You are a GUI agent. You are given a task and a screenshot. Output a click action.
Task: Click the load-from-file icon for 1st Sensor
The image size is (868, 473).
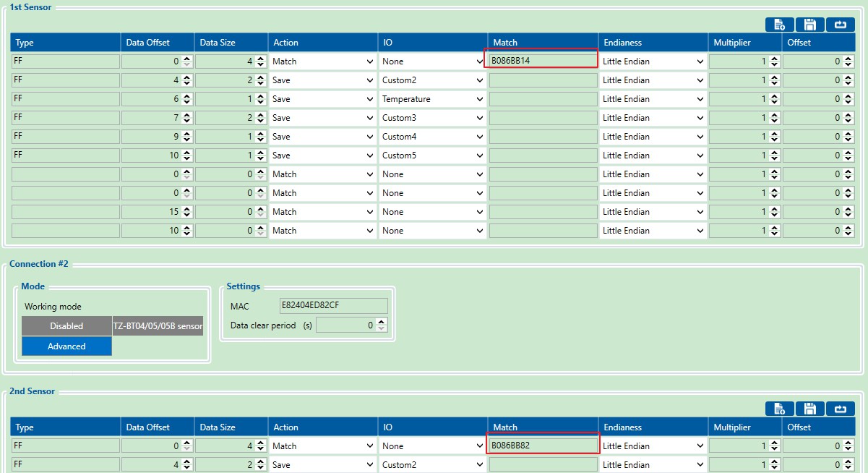(780, 25)
